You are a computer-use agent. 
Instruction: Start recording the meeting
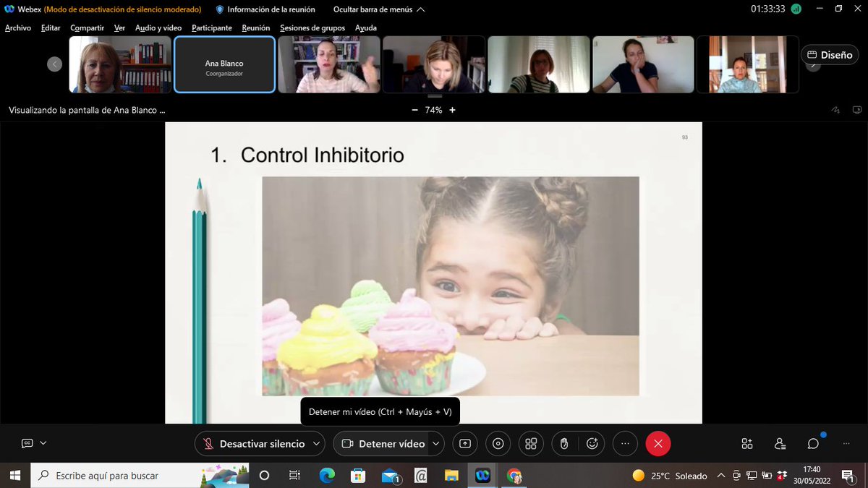498,443
